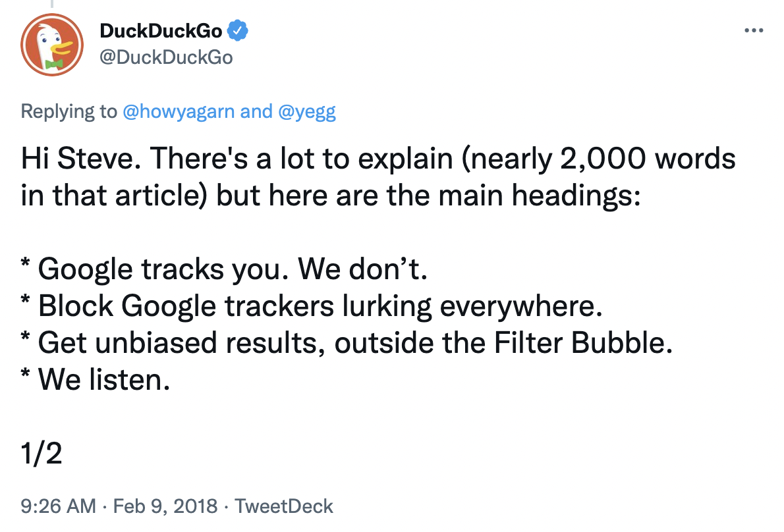Open the three-dot more options menu
784x532 pixels.
pyautogui.click(x=754, y=30)
